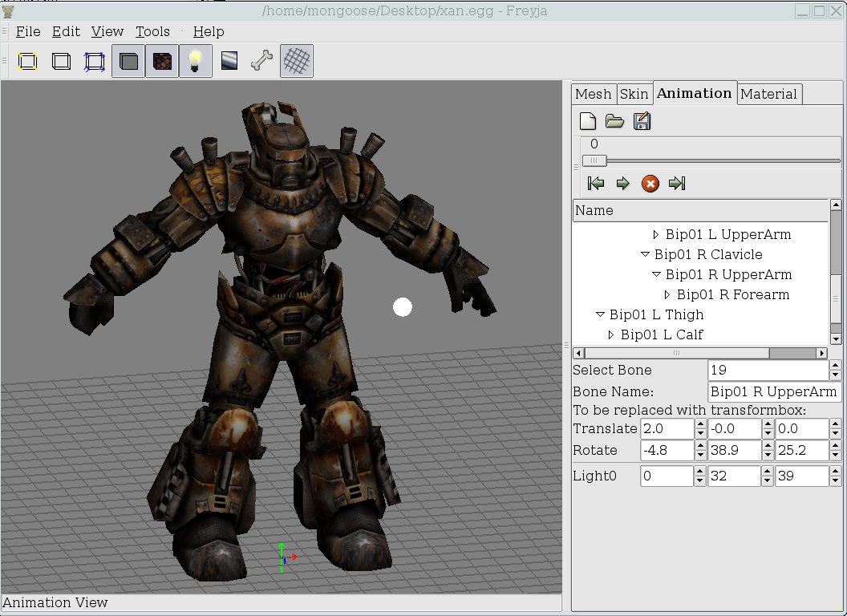Click the bone tree scroll-up arrow
The width and height of the screenshot is (847, 616).
click(836, 205)
